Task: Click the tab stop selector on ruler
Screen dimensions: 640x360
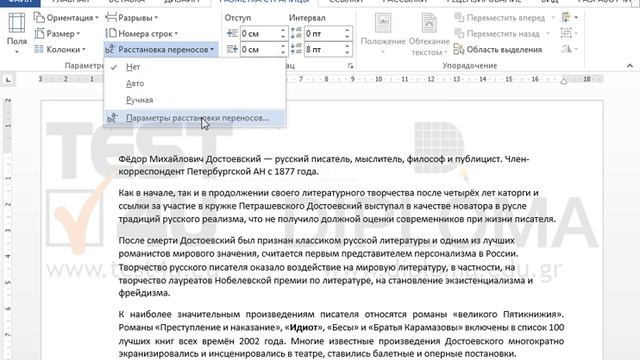Action: point(8,80)
